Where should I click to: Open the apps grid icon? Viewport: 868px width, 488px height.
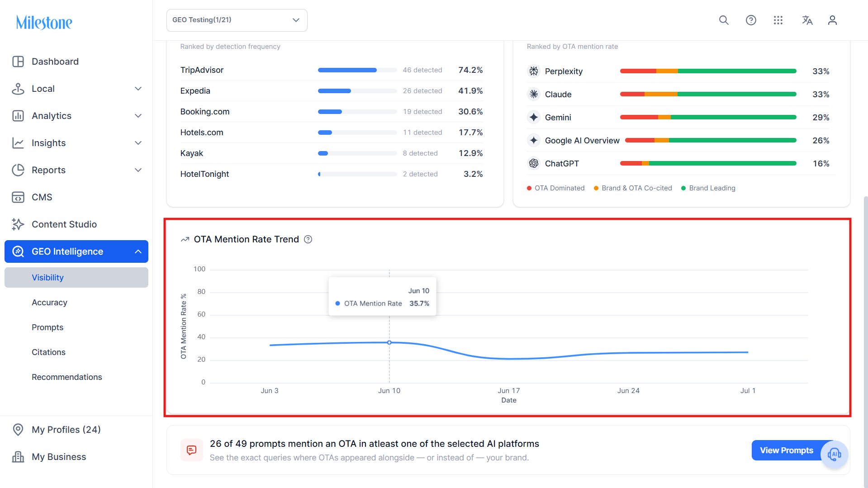tap(778, 20)
